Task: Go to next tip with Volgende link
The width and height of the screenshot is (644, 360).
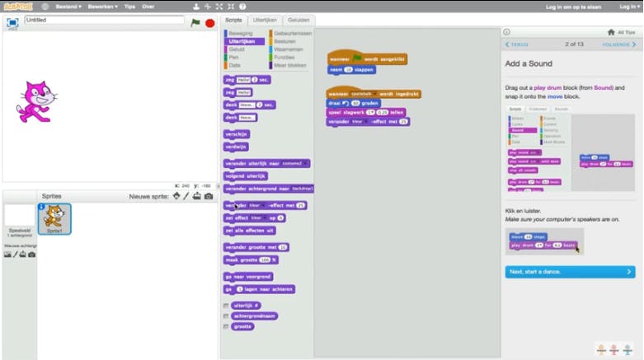Action: (x=619, y=44)
